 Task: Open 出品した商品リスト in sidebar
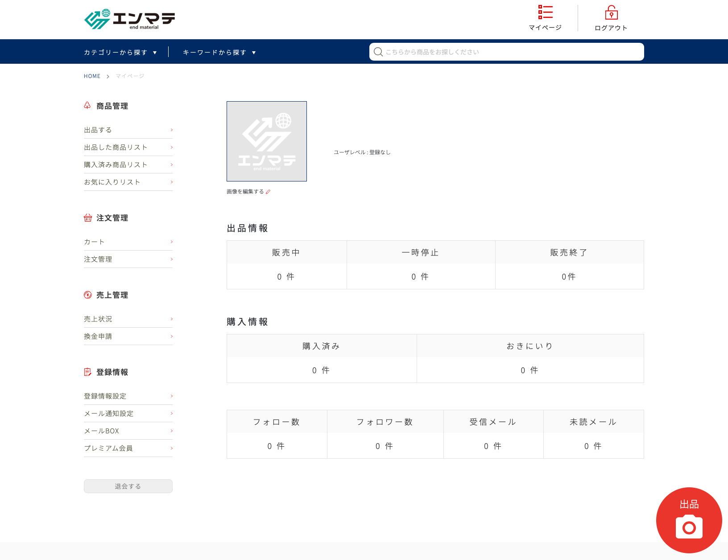[x=116, y=148]
